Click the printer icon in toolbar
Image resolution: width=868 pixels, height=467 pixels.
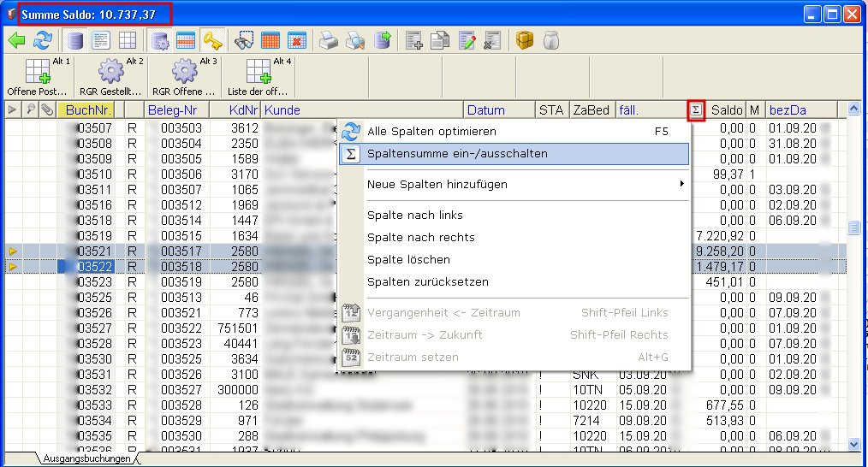[x=329, y=40]
